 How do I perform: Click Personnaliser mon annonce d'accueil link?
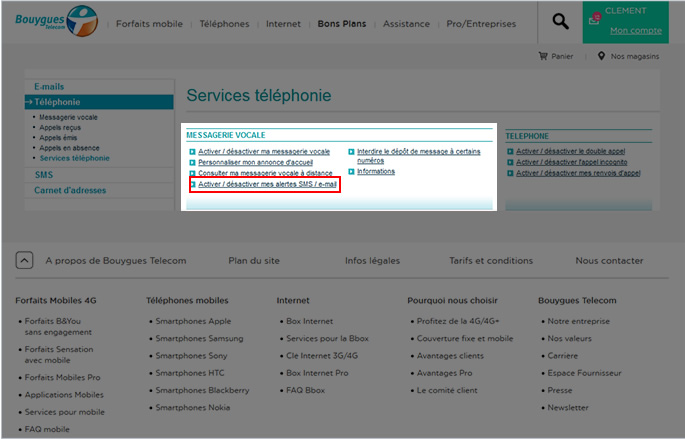click(x=256, y=162)
